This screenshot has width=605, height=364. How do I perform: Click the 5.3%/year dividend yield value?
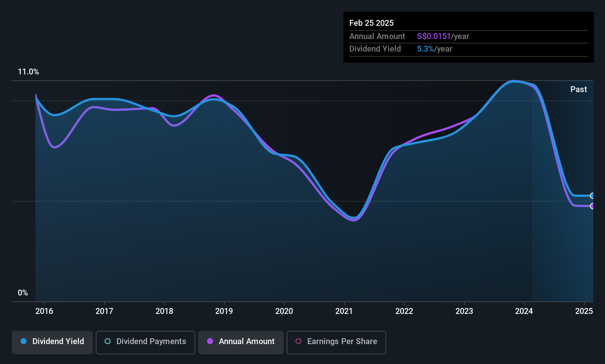(435, 49)
